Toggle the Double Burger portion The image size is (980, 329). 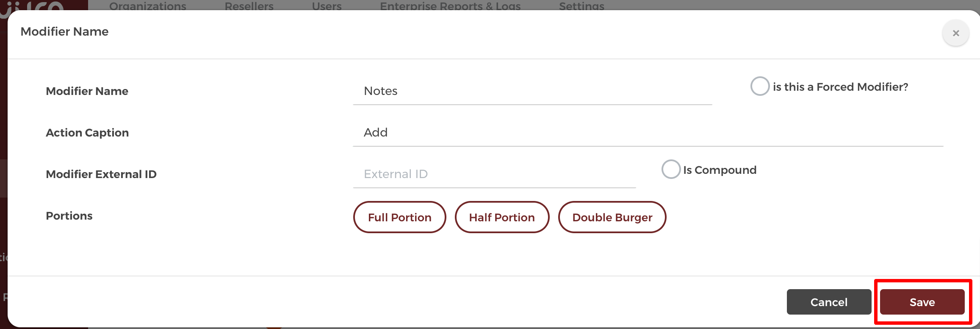coord(612,217)
